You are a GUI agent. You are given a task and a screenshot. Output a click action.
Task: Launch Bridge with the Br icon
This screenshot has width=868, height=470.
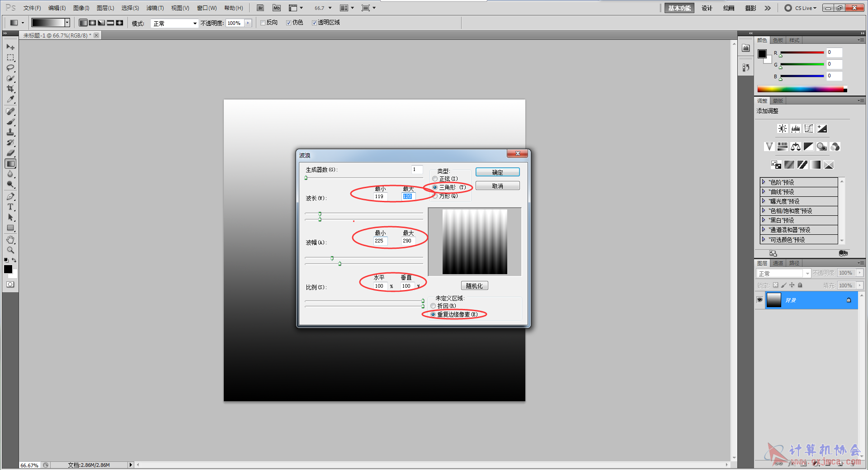coord(260,8)
